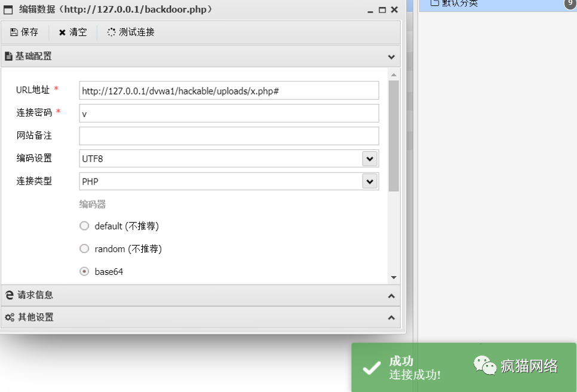Collapse the 基础配置 section
The image size is (577, 392).
click(391, 57)
